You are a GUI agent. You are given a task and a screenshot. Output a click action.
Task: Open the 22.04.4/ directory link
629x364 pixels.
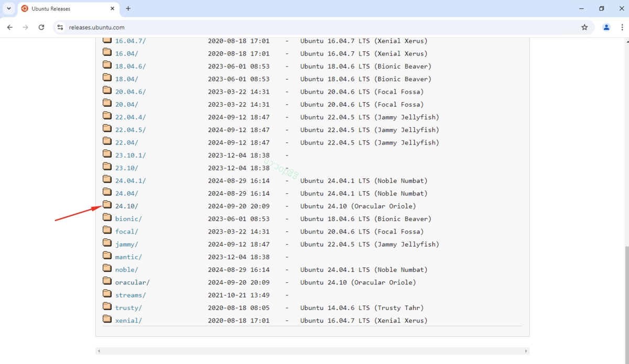coord(131,117)
